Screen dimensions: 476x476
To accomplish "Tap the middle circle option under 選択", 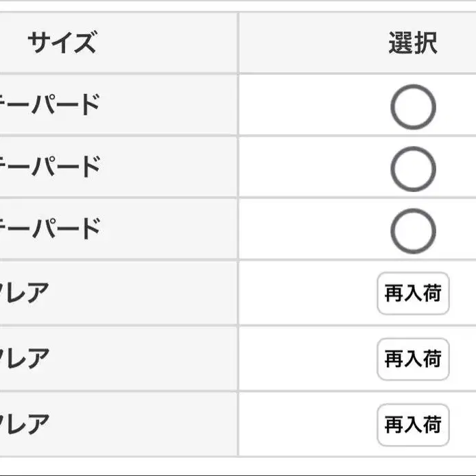I will (413, 169).
